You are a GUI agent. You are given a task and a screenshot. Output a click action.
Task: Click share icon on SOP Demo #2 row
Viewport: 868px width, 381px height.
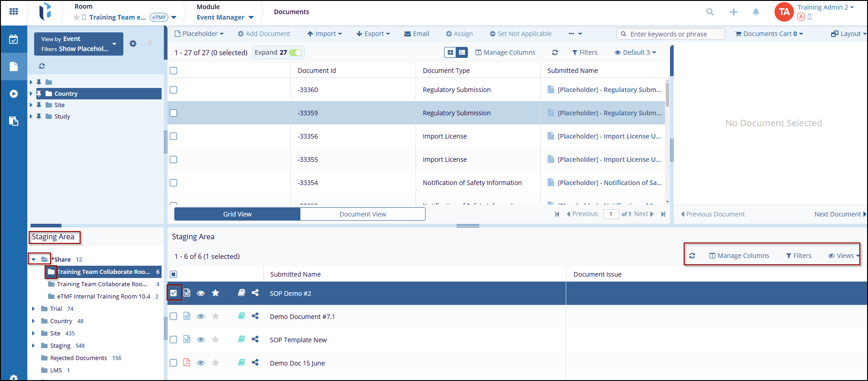tap(255, 293)
